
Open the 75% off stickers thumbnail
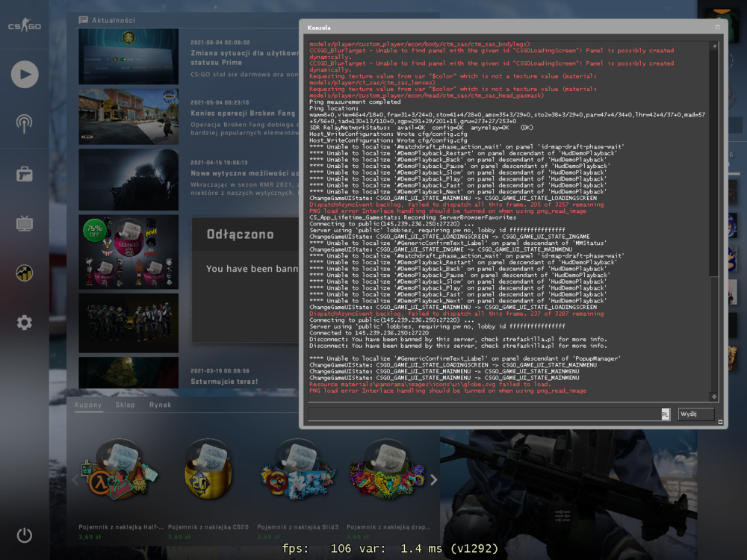pos(128,252)
